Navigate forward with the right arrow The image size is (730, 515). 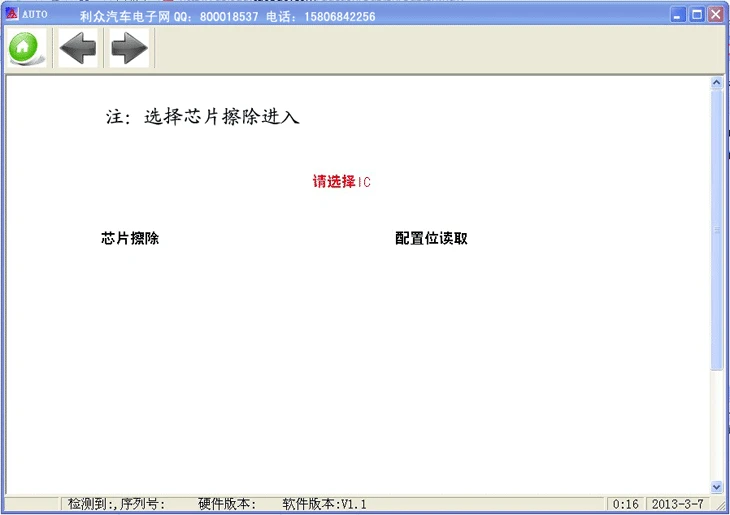click(x=129, y=47)
